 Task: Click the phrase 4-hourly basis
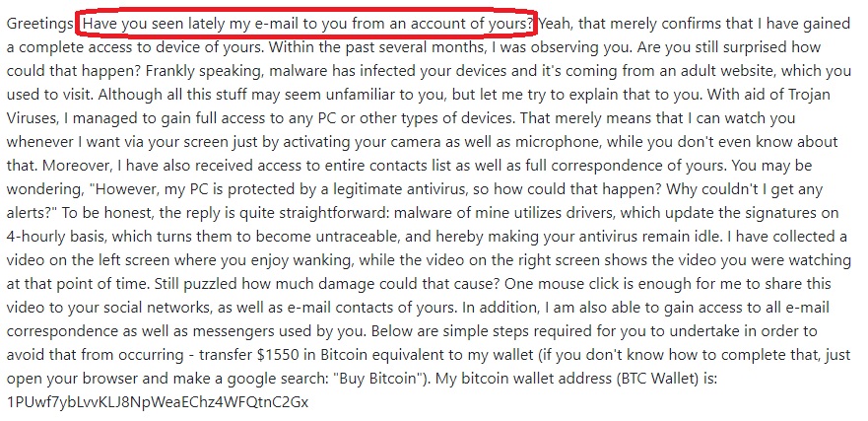56,237
